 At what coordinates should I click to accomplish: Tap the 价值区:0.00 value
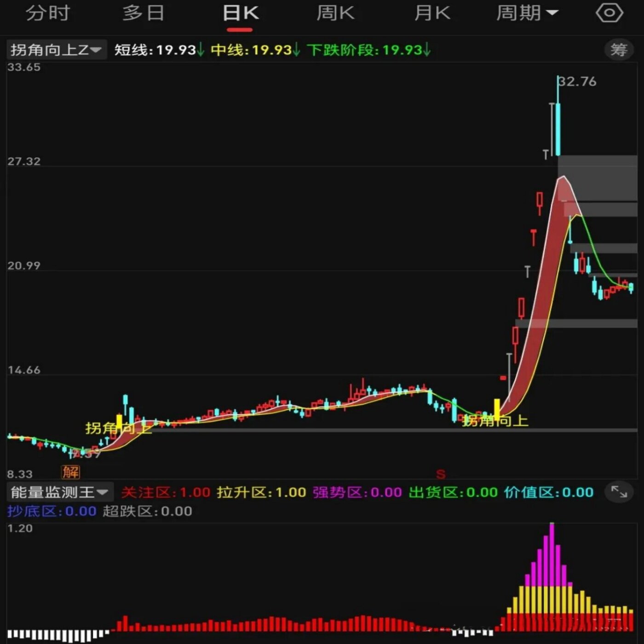(549, 492)
